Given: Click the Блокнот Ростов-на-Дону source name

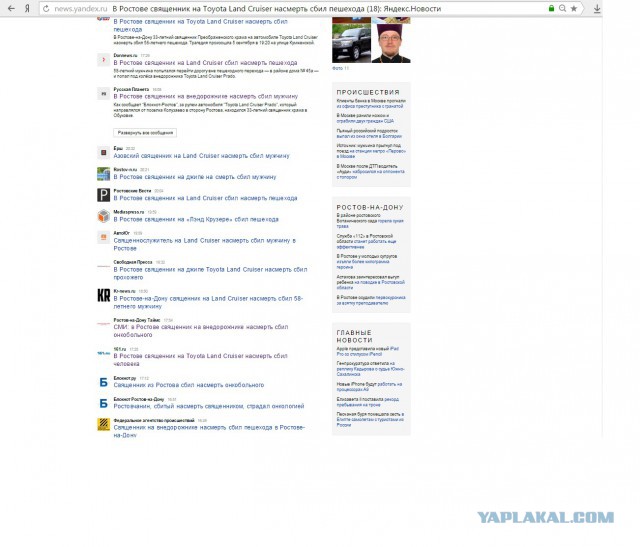Looking at the screenshot, I should (139, 399).
